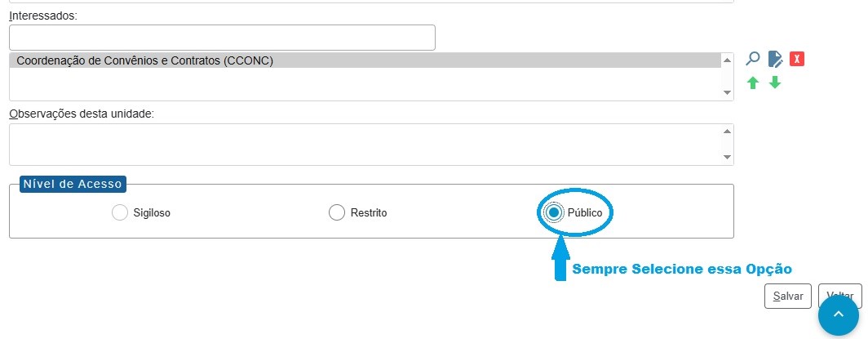Select the Sigiloso access level
The image size is (868, 339).
120,213
